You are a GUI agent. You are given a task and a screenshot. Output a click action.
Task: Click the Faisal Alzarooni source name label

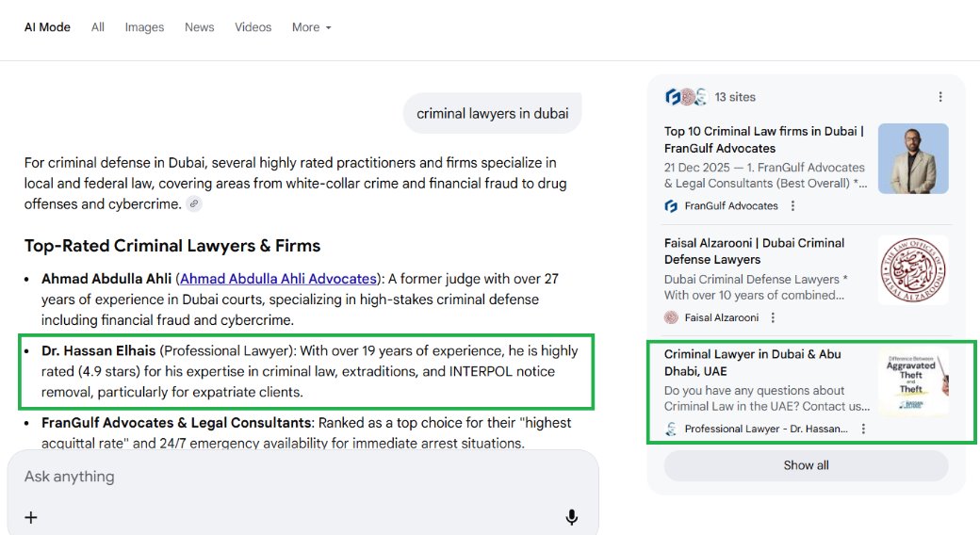(x=721, y=317)
